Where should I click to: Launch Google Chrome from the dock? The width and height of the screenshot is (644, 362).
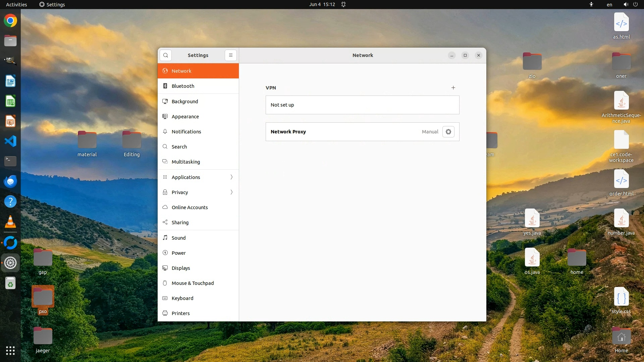pyautogui.click(x=10, y=21)
